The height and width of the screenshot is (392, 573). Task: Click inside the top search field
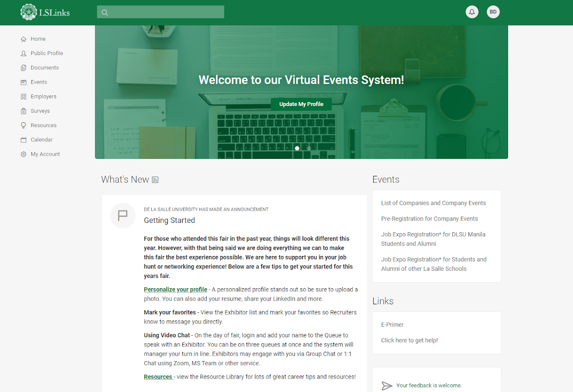(166, 13)
